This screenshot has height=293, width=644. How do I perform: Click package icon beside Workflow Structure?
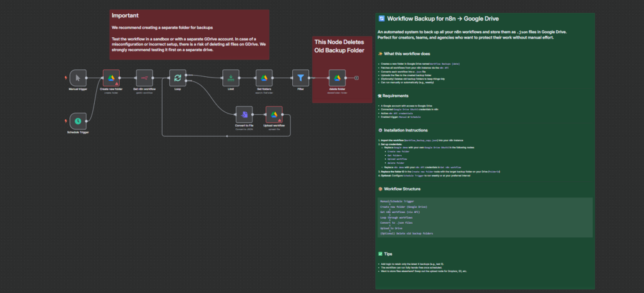pos(381,189)
